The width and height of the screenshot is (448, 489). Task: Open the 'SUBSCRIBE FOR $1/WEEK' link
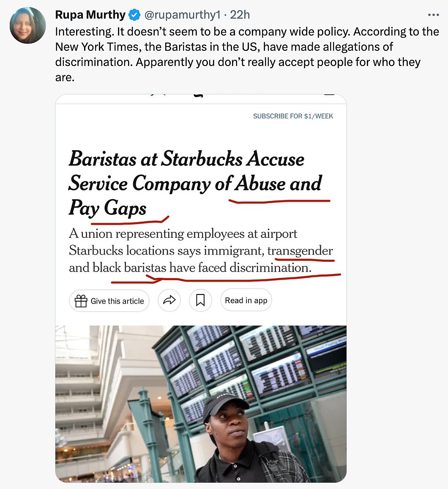[x=293, y=116]
